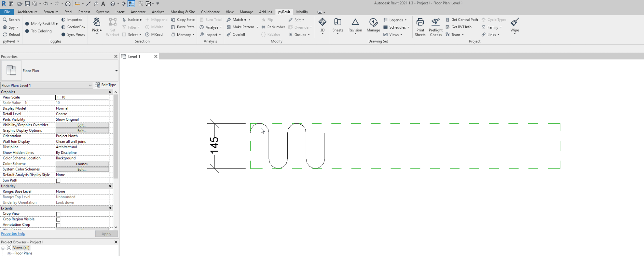Image resolution: width=644 pixels, height=256 pixels.
Task: Click the Wipe brush tool
Action: click(515, 26)
